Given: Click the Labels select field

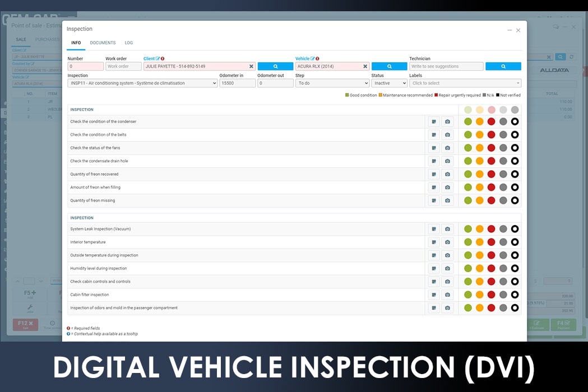Looking at the screenshot, I should point(465,83).
